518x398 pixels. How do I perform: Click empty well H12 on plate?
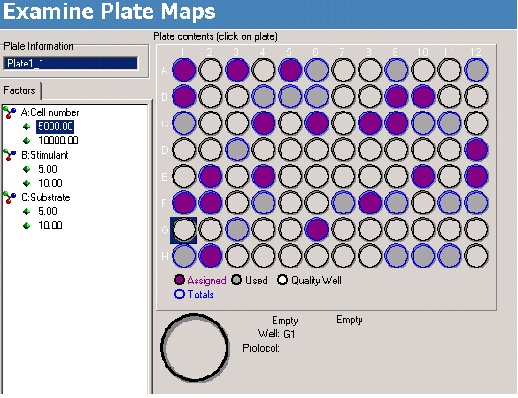click(x=476, y=256)
